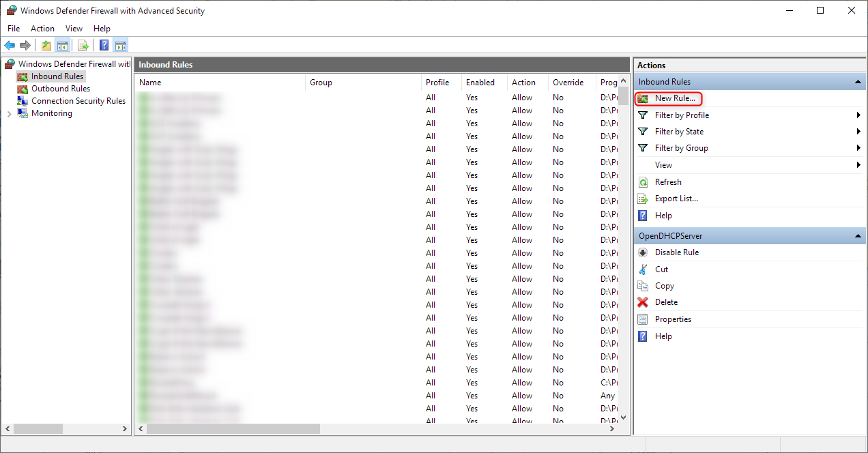Screen dimensions: 868x453
Task: Toggle the console tree visibility toolbar button
Action: (63, 44)
